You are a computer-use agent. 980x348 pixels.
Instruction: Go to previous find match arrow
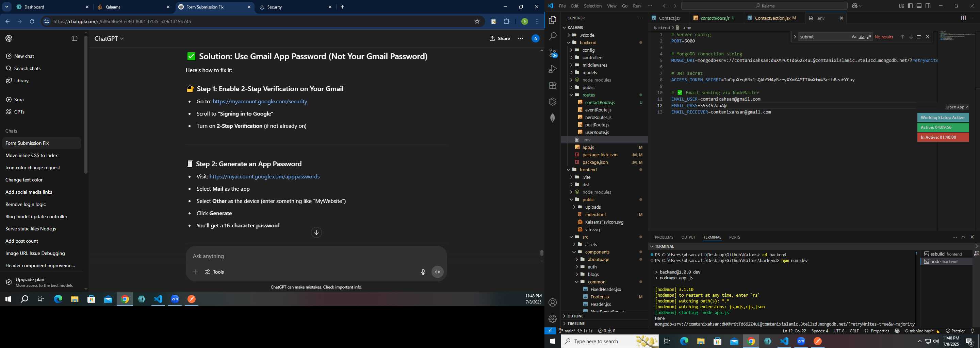[902, 37]
